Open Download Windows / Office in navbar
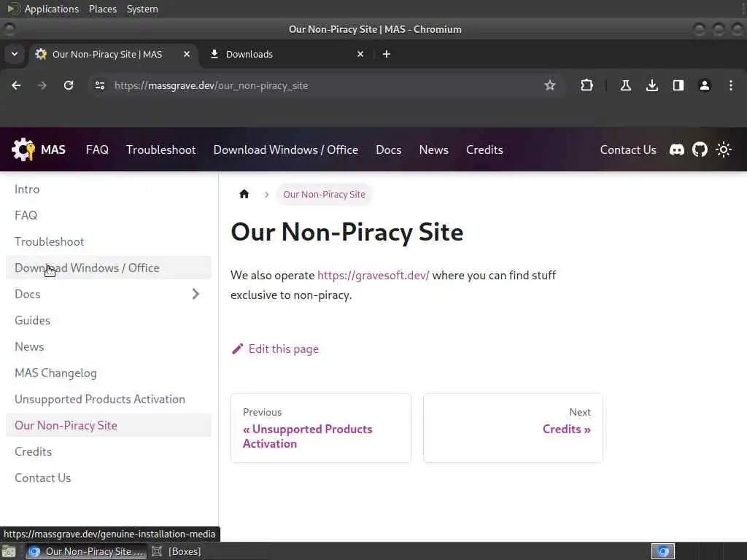This screenshot has width=747, height=560. coord(286,150)
